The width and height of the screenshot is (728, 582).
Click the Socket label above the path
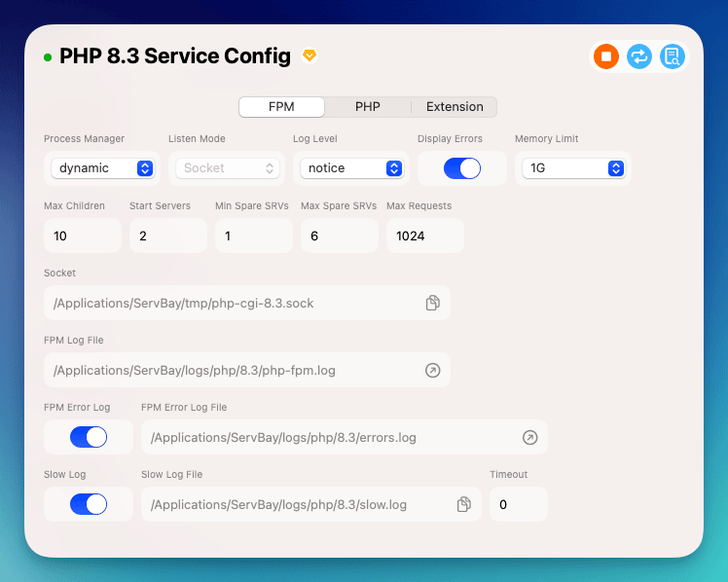tap(59, 273)
